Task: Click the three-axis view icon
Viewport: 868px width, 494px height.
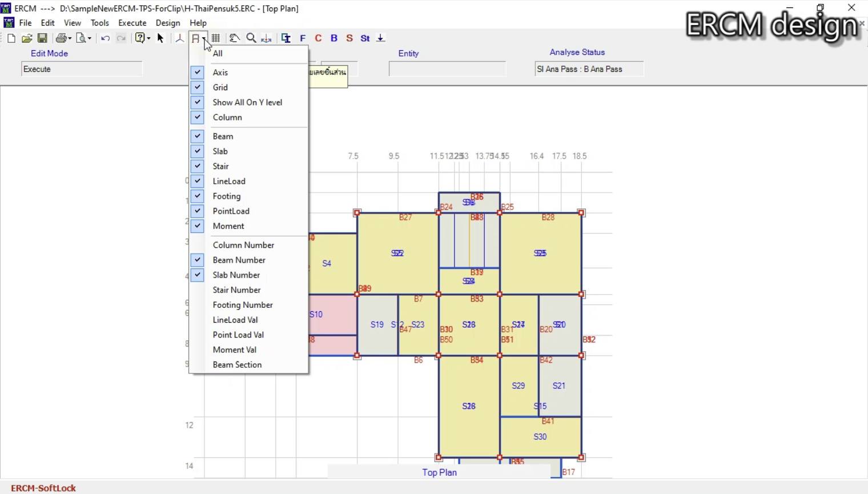Action: coord(180,38)
